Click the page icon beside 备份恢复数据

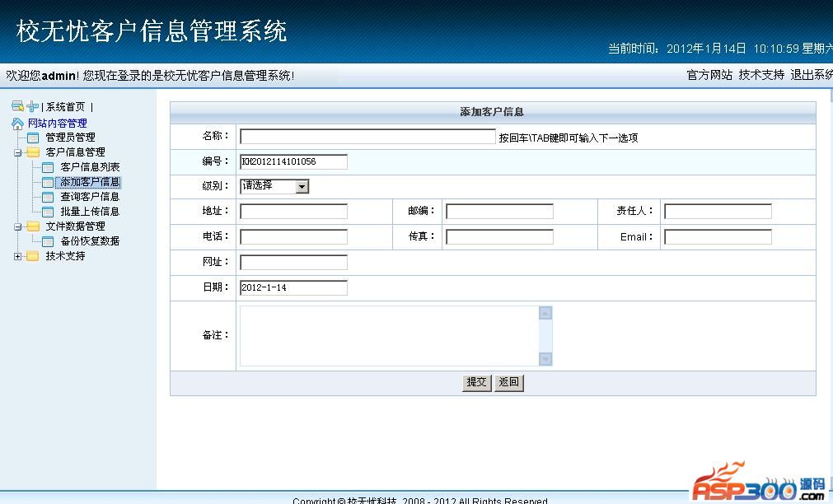click(48, 241)
